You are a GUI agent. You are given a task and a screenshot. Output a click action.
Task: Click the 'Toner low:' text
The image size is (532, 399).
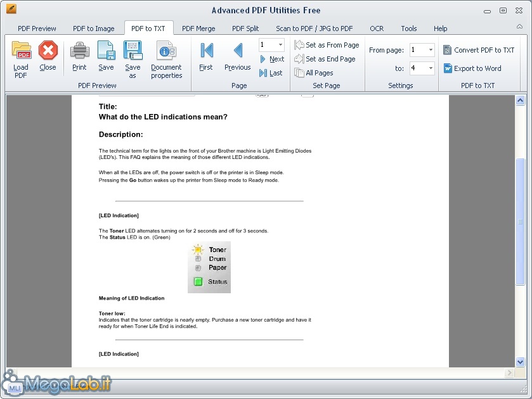(112, 313)
